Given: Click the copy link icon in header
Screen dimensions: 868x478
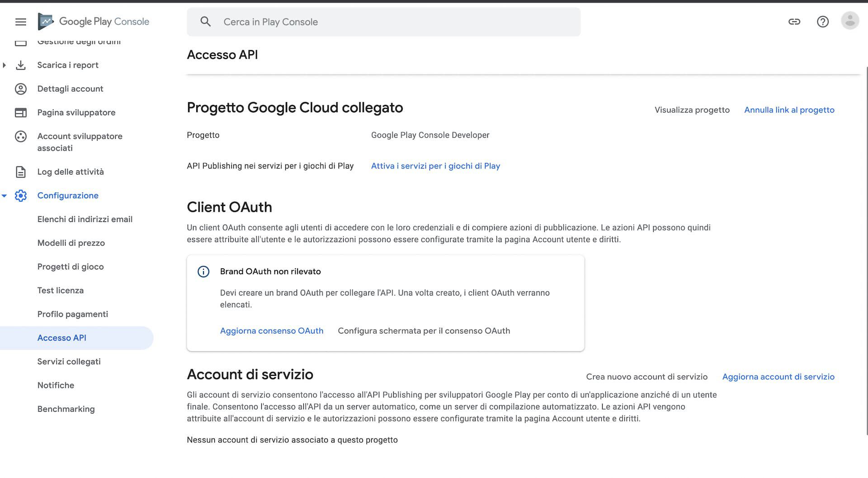Looking at the screenshot, I should [794, 22].
